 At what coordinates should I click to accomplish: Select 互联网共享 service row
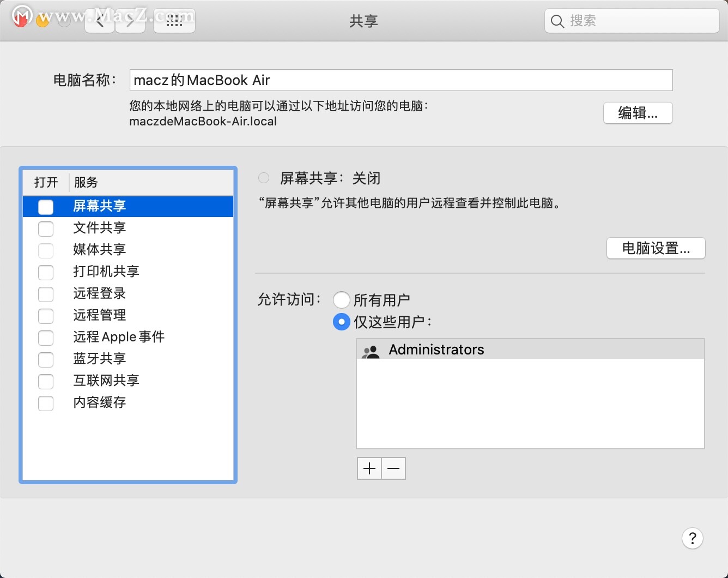point(128,381)
